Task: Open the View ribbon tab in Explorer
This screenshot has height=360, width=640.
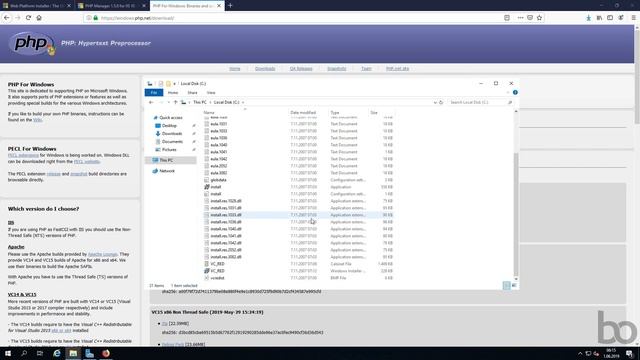Action: (211, 93)
